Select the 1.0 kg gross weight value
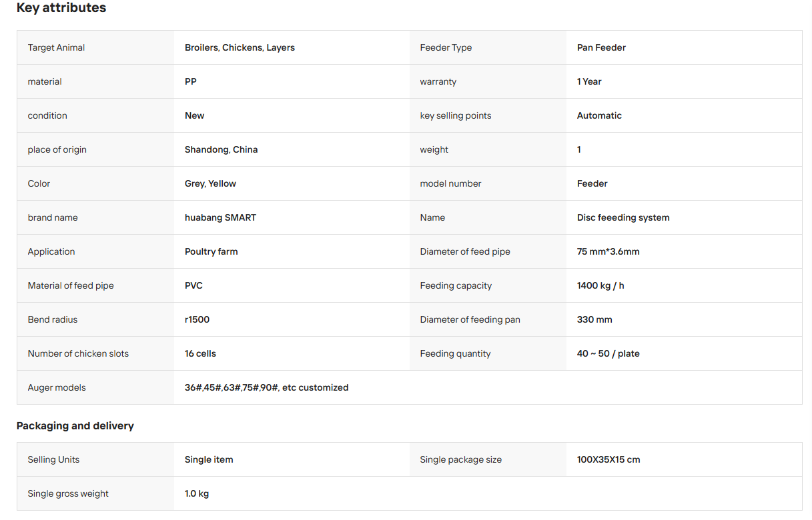The image size is (812, 520). point(197,493)
